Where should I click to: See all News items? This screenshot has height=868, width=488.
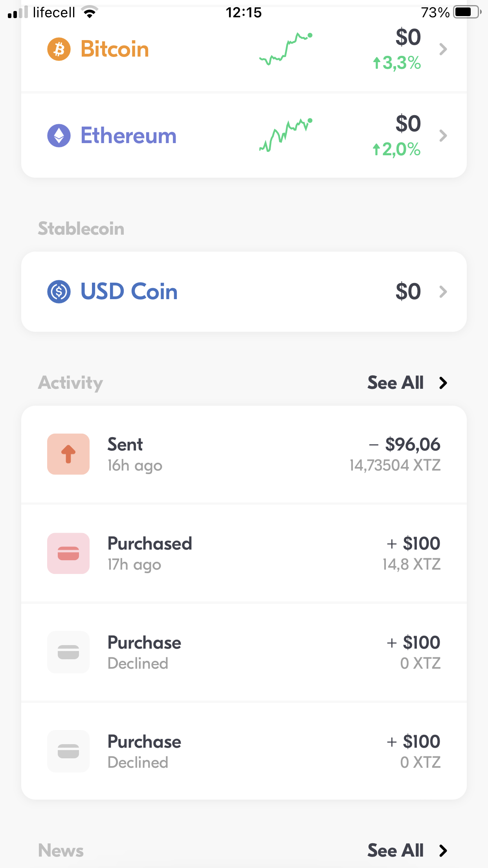coord(407,850)
